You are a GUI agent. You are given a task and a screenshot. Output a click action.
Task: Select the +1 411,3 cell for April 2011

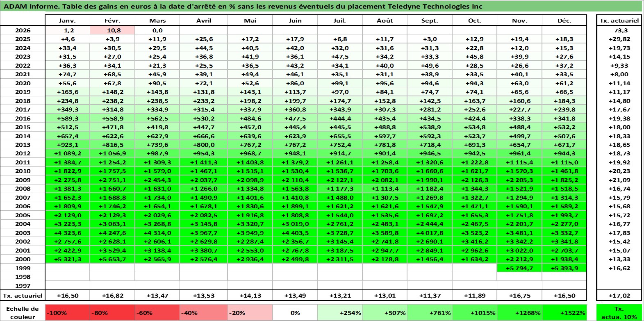204,162
